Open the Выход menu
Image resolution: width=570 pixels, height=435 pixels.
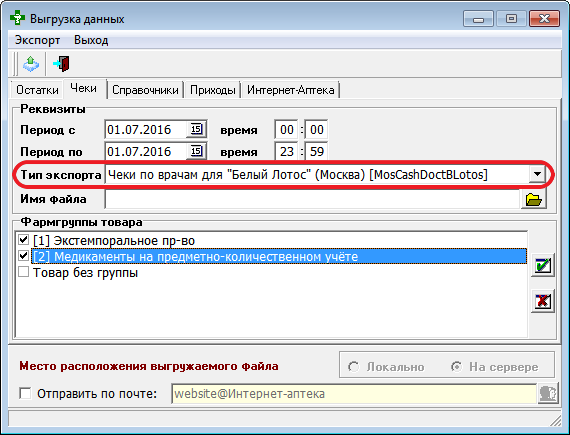91,40
